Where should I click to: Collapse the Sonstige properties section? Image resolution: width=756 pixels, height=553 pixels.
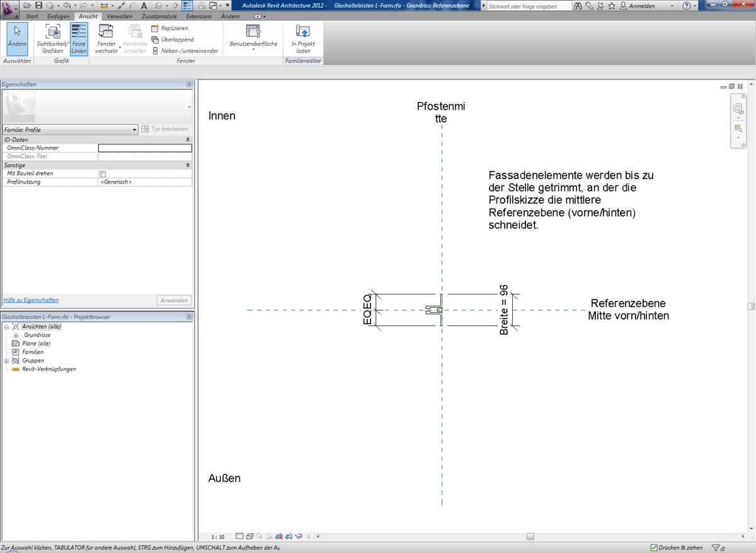click(187, 165)
